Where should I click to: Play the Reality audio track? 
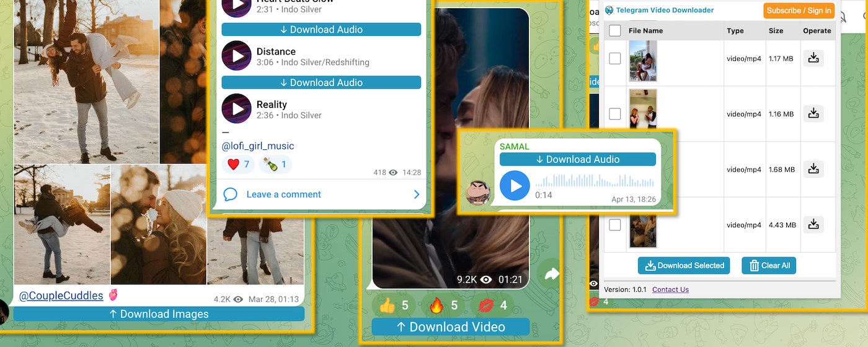click(x=236, y=109)
